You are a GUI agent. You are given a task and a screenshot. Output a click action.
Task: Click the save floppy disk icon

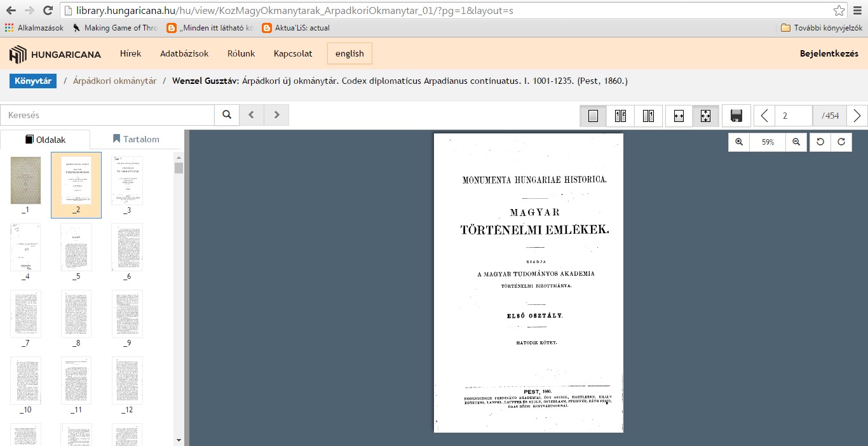[736, 116]
